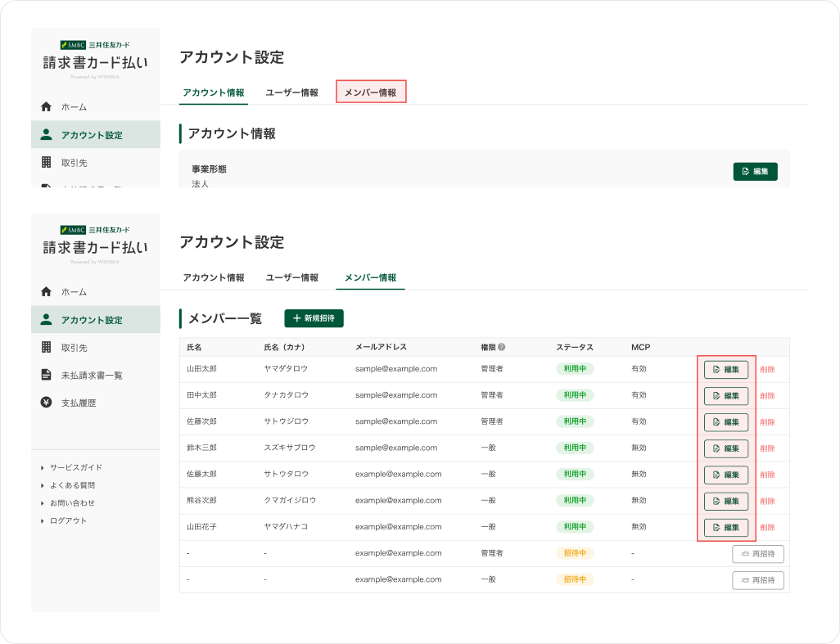
Task: Delete member 佐藤太郎
Action: [767, 475]
